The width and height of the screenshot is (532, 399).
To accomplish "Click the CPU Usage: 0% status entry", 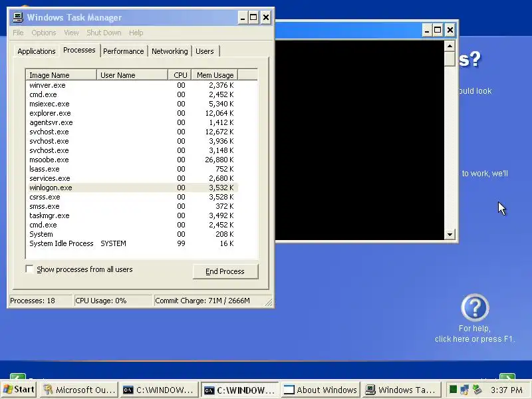I will point(112,301).
